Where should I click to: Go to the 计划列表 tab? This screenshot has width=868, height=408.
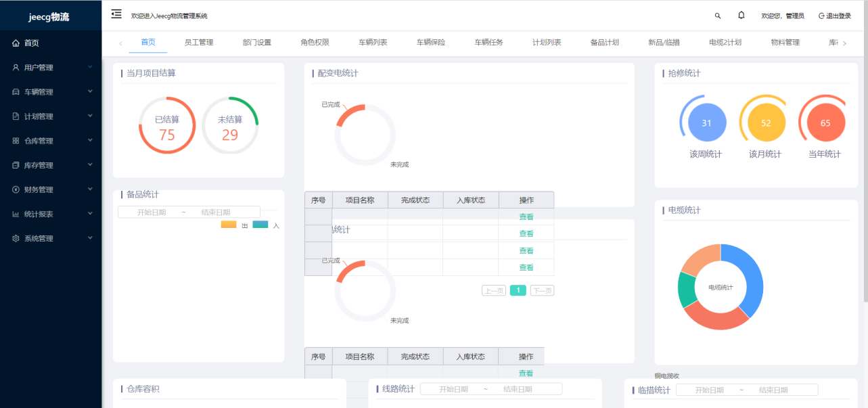tap(547, 42)
